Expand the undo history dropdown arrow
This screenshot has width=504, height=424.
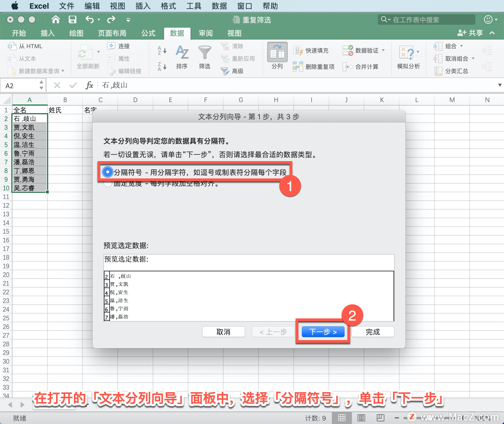point(99,20)
